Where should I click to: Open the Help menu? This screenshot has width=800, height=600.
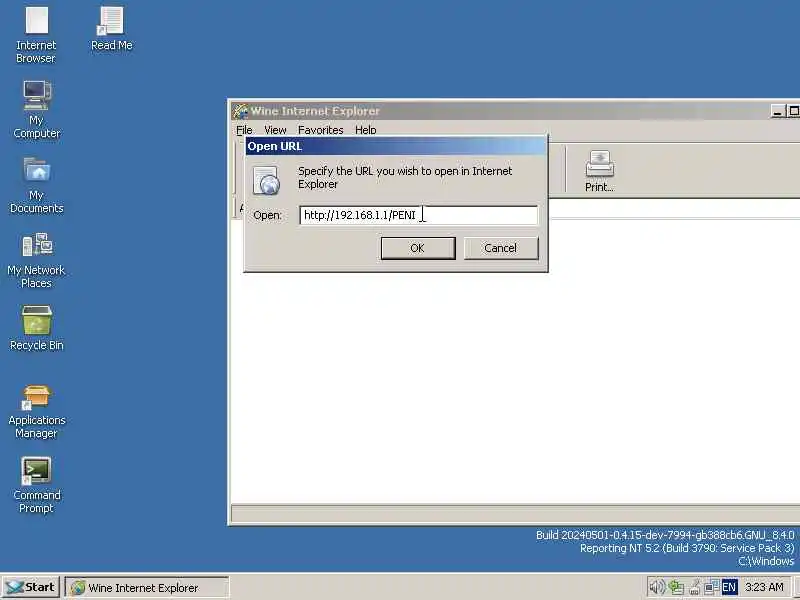[x=365, y=130]
